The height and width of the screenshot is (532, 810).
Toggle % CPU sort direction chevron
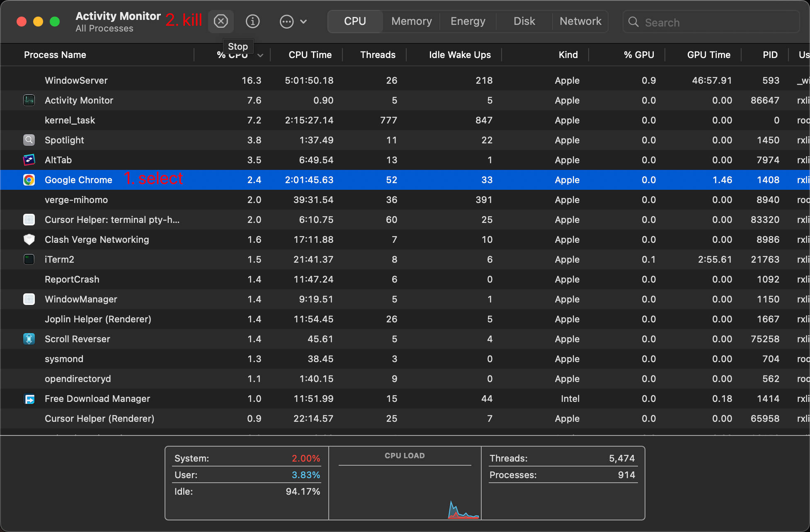tap(260, 55)
